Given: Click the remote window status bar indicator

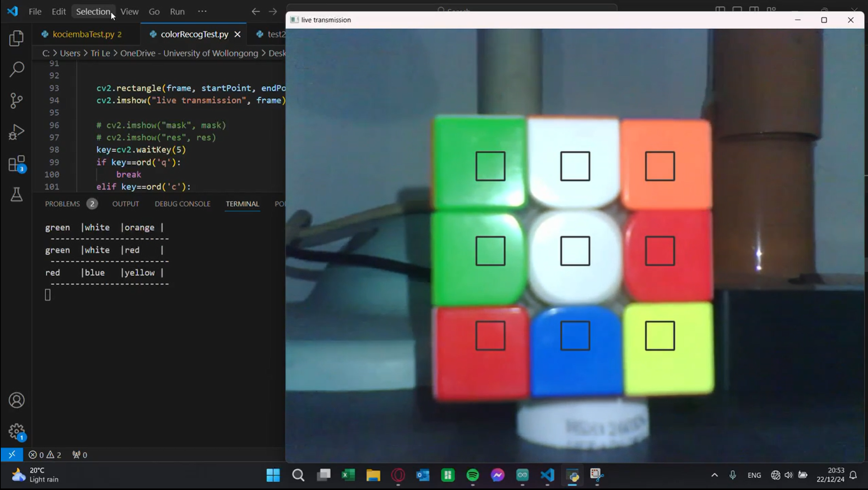Looking at the screenshot, I should [x=12, y=455].
